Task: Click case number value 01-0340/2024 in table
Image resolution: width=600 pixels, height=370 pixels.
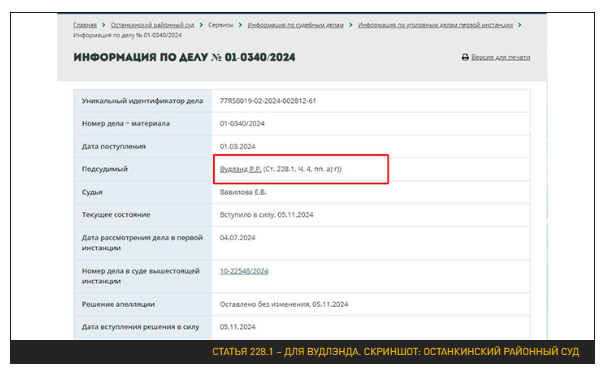Action: pos(242,124)
